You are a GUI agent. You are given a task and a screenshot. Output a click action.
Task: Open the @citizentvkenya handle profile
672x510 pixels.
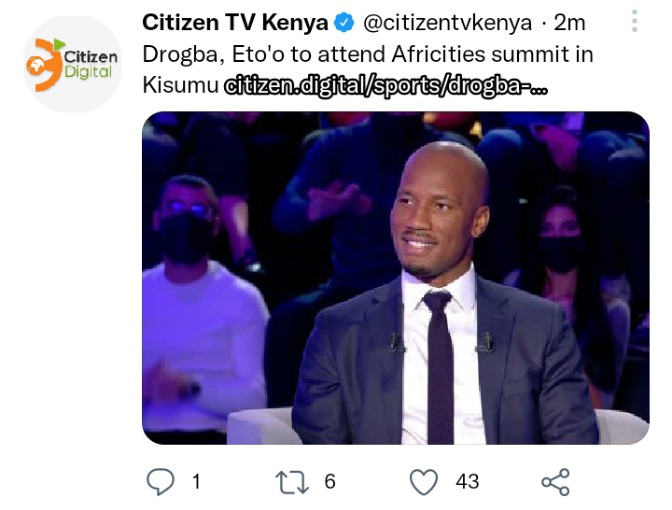(447, 23)
